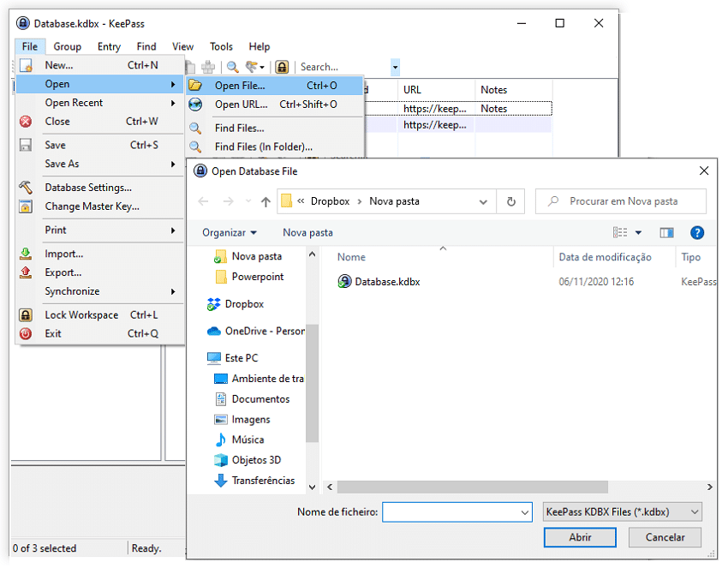The image size is (728, 574).
Task: Open the Tools menu
Action: pos(221,47)
